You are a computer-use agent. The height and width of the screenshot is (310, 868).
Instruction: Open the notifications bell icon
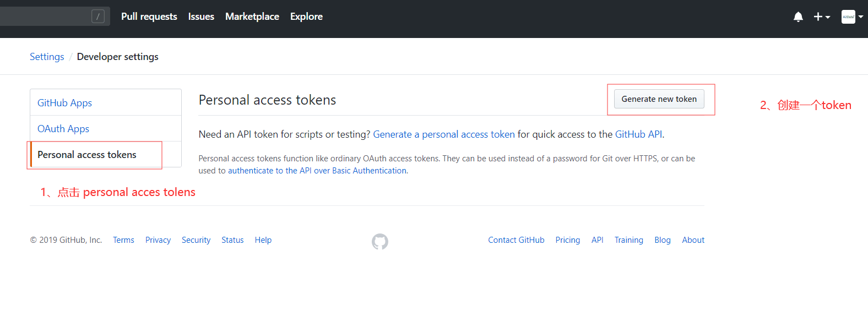[x=798, y=17]
